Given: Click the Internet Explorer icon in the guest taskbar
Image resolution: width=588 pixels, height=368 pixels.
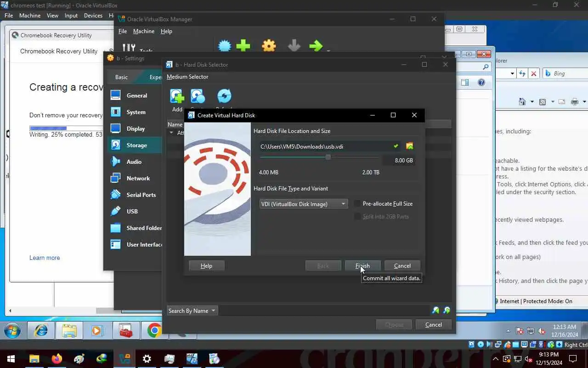Looking at the screenshot, I should coord(41,330).
